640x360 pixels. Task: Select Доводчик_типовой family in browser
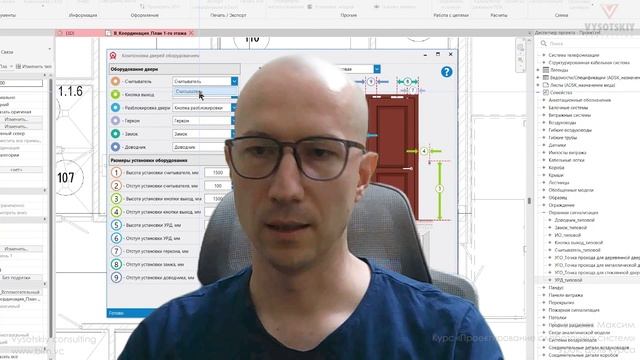574,220
